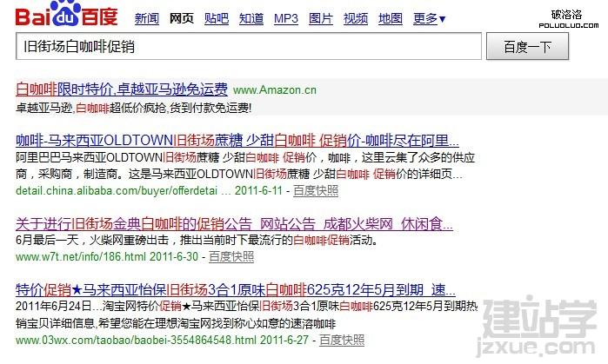Open the 特价促销★马来西亚怡保旧街场 result
This screenshot has height=364, width=608.
click(x=236, y=289)
